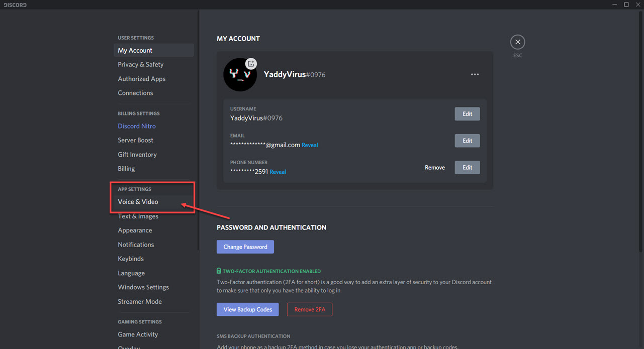Open Keybinds settings
The image size is (644, 349).
(x=130, y=258)
